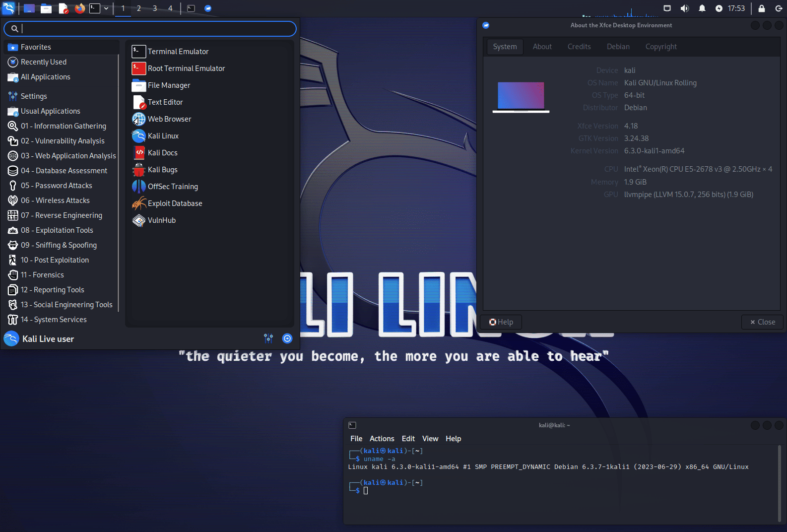Open 08 - Exploitation Tools category

click(62, 230)
